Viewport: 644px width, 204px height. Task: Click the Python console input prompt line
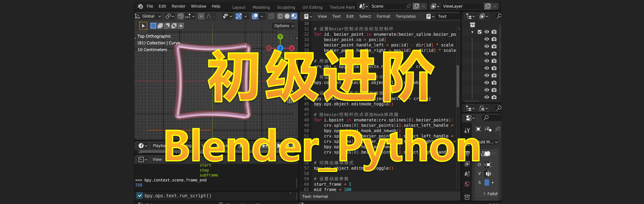click(x=175, y=180)
